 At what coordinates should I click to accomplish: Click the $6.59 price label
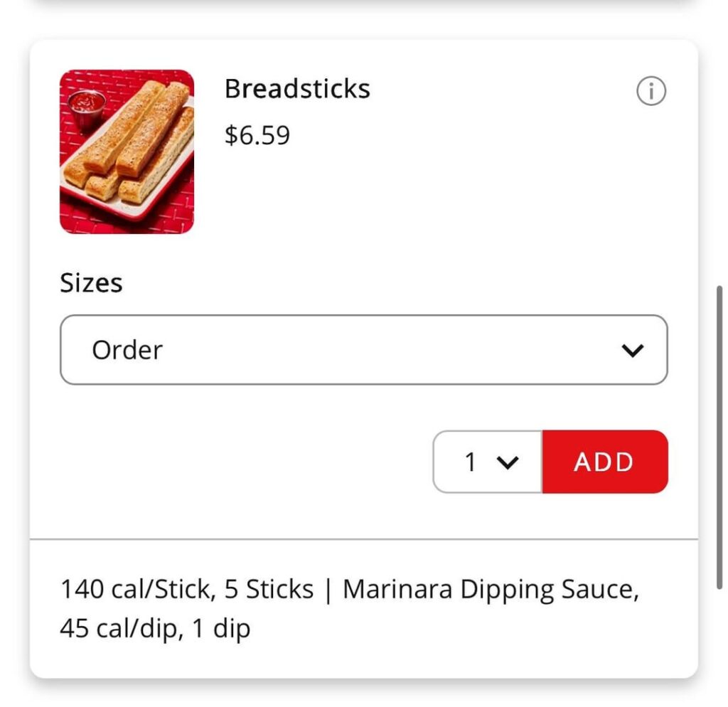pyautogui.click(x=257, y=135)
